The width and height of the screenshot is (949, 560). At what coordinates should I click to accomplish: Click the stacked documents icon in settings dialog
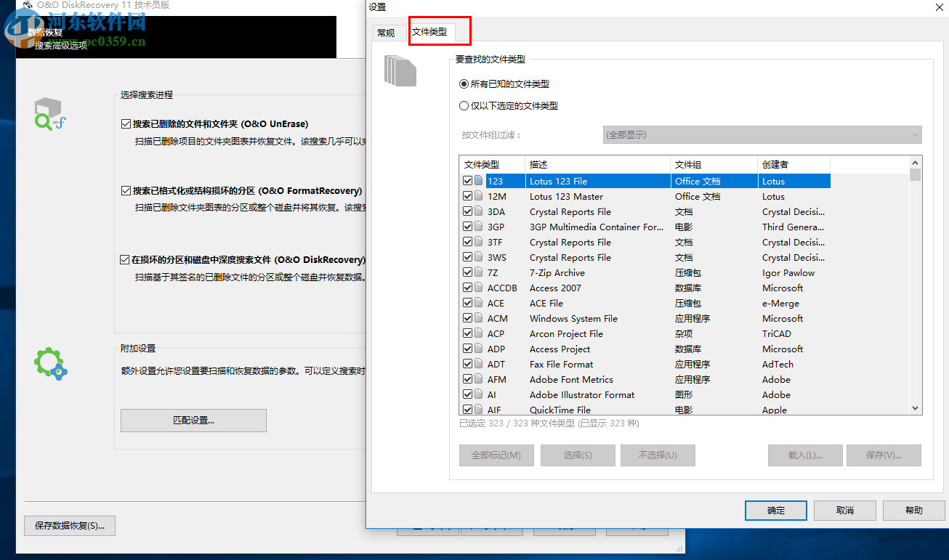click(400, 71)
